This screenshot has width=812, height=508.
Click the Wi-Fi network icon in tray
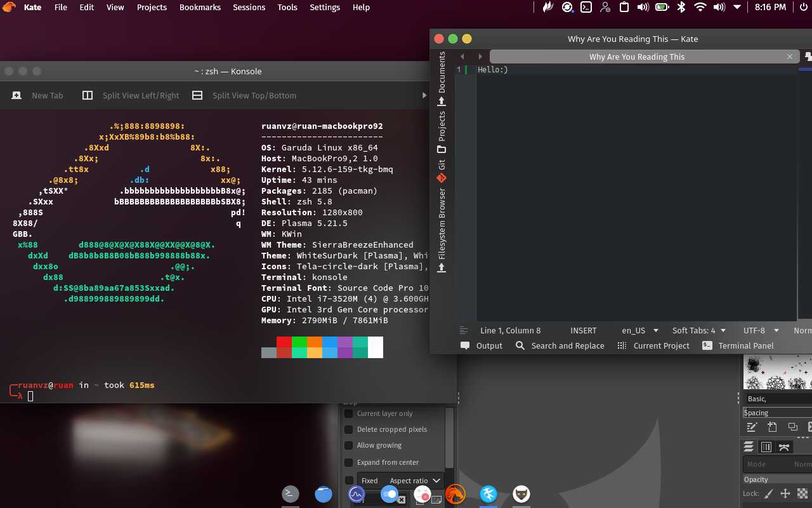tap(700, 8)
